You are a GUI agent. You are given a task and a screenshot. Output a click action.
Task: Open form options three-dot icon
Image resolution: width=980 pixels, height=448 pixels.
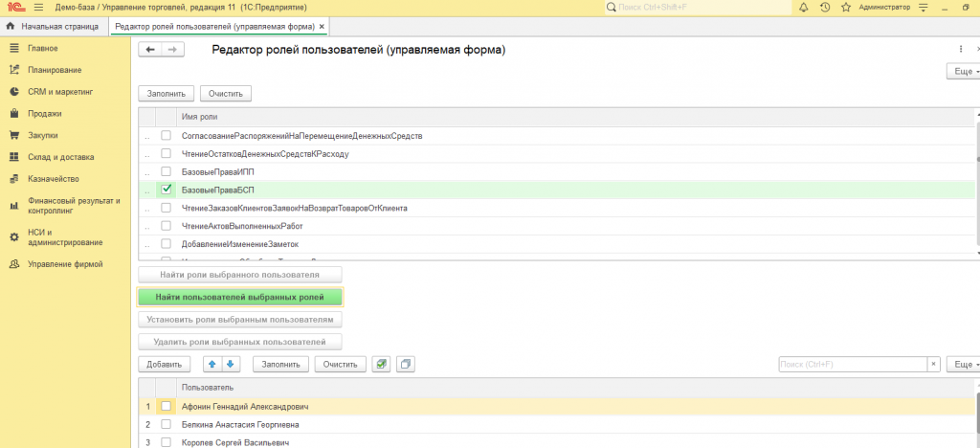[961, 50]
